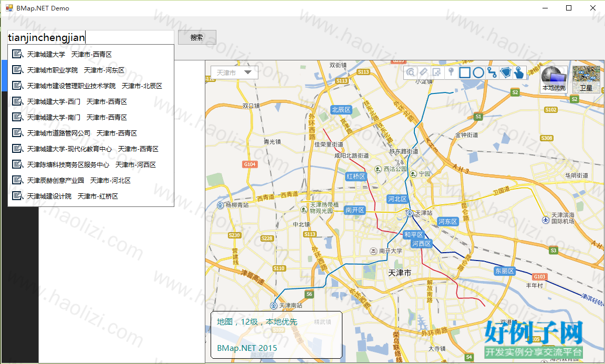This screenshot has width=605, height=364.
Task: Click the 北辰区 district label on map
Action: [x=341, y=110]
